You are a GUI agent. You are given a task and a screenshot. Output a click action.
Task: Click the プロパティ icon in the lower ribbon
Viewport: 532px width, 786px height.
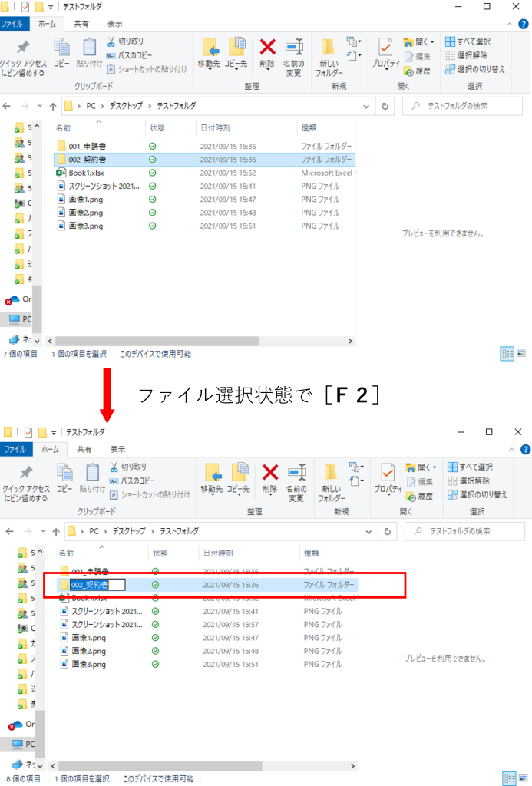(388, 473)
